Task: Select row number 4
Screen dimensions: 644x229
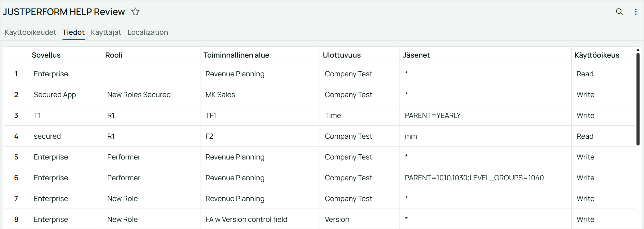Action: [x=16, y=136]
